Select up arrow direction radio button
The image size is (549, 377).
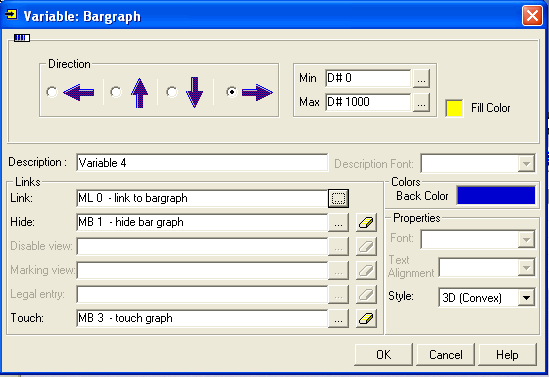coord(116,92)
